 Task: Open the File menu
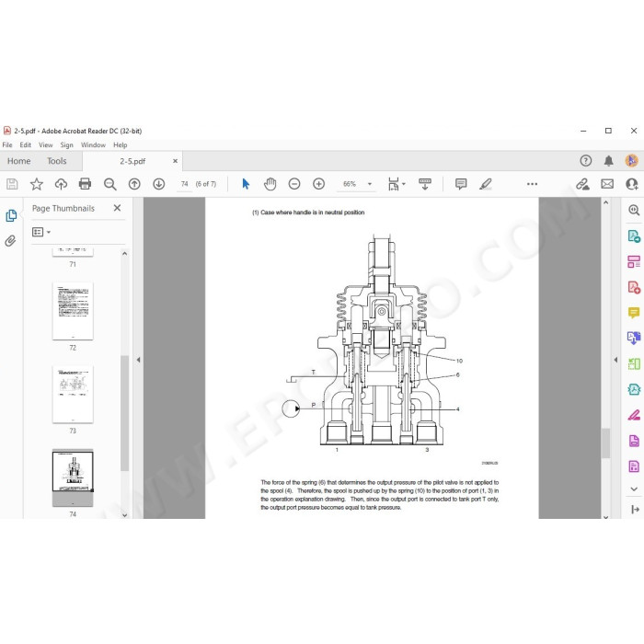click(x=7, y=145)
